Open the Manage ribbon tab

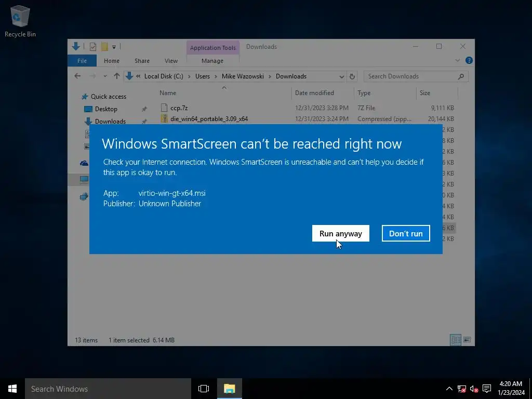pyautogui.click(x=212, y=61)
